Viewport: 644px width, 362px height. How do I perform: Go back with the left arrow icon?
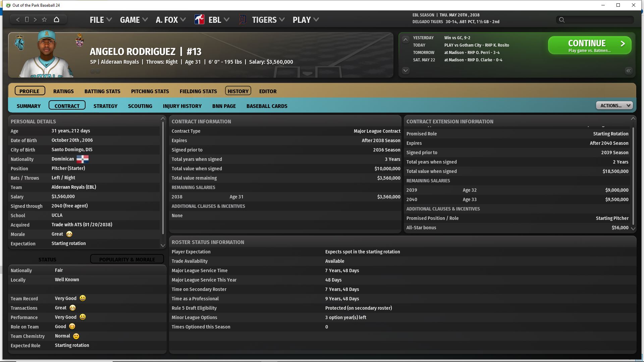[18, 19]
